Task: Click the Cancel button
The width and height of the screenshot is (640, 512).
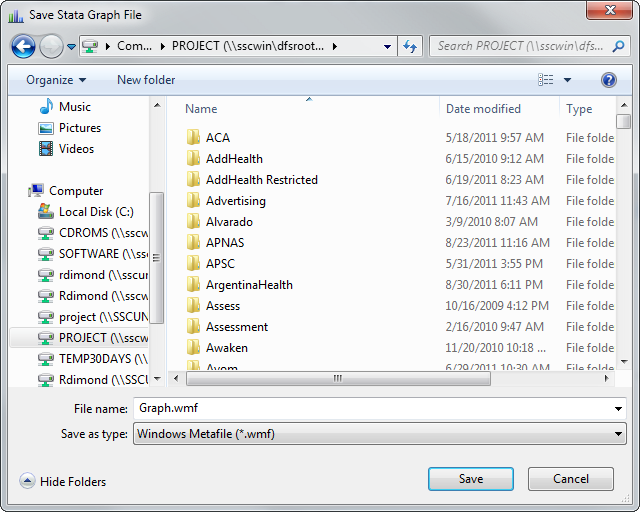Action: point(571,479)
